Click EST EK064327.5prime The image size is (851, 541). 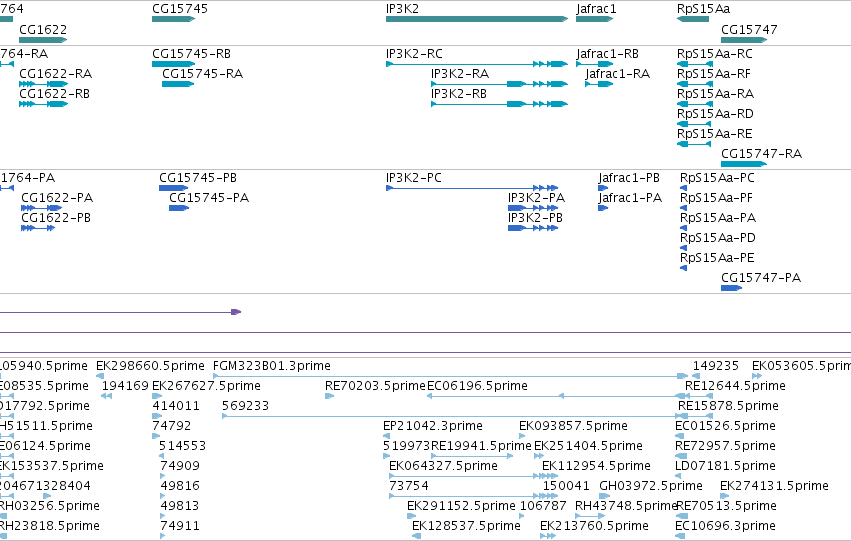[443, 467]
